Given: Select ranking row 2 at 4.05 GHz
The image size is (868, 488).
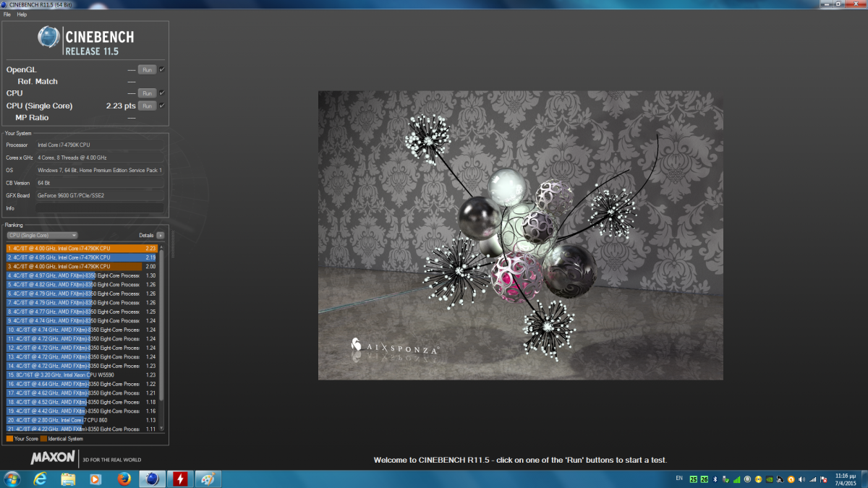Looking at the screenshot, I should (82, 257).
